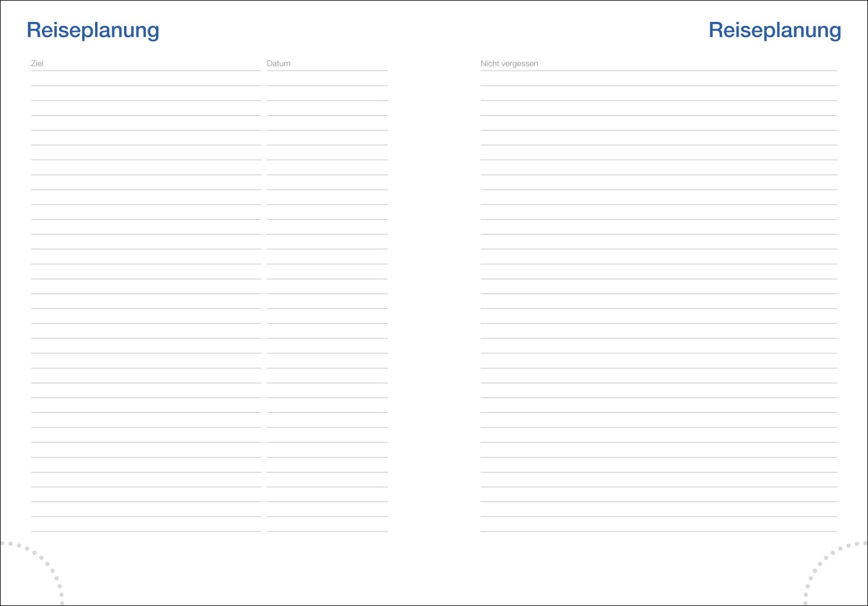This screenshot has width=868, height=606.
Task: Click the first blank row under Ziel
Action: pyautogui.click(x=145, y=79)
